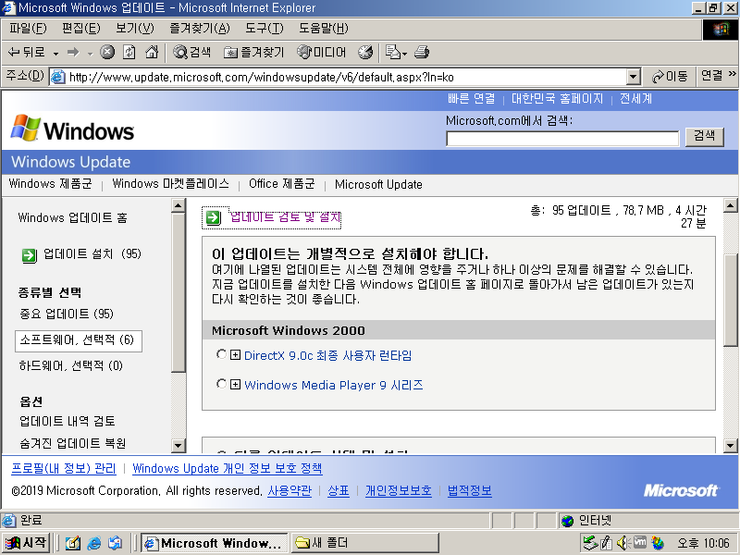The image size is (740, 555).
Task: Open DirectX 9.0c 최종 사용자 런타임 link
Action: [328, 355]
